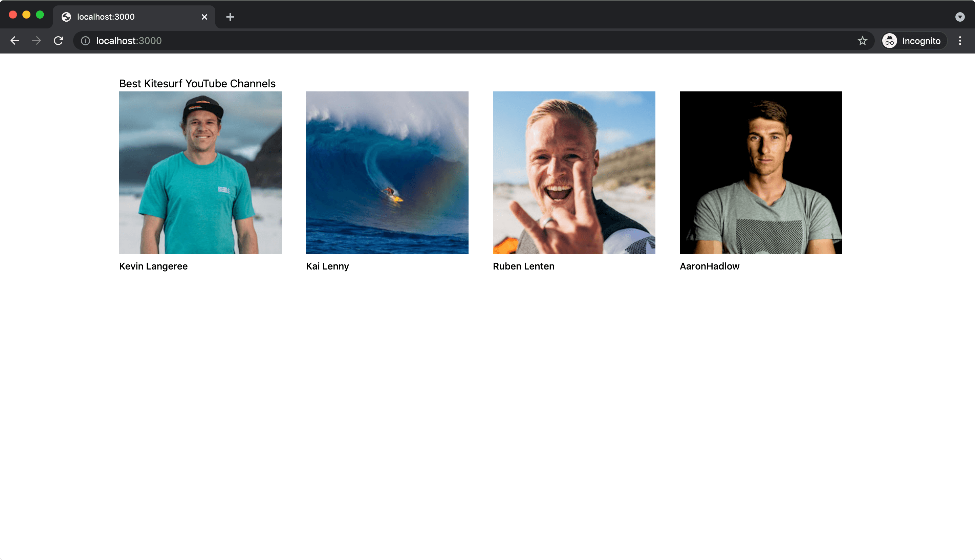The image size is (975, 560).
Task: Reload the localhost:3000 page
Action: 59,41
